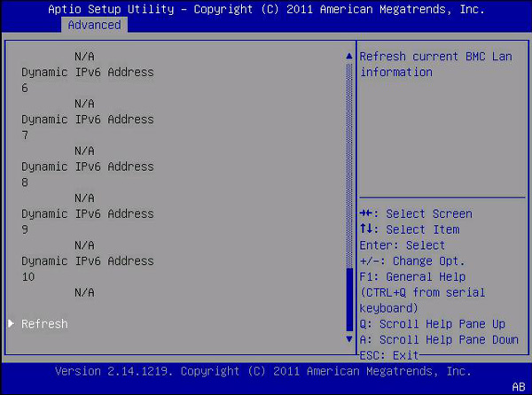Screen dimensions: 532x395
Task: Click the left-right arrows key icon
Action: pos(366,213)
